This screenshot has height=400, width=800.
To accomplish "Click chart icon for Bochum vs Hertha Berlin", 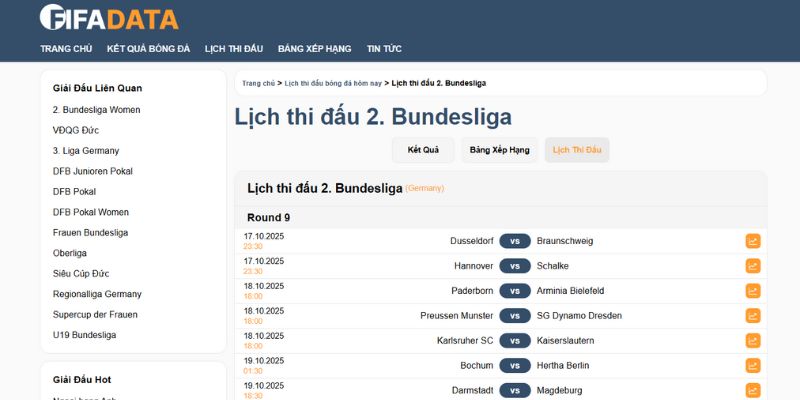I will (753, 366).
